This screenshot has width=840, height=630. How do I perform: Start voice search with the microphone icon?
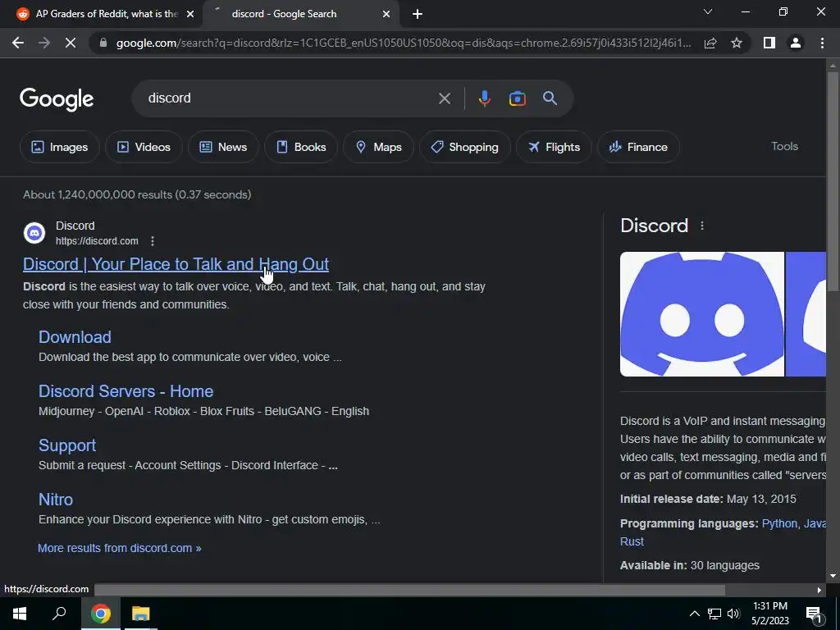(x=484, y=98)
